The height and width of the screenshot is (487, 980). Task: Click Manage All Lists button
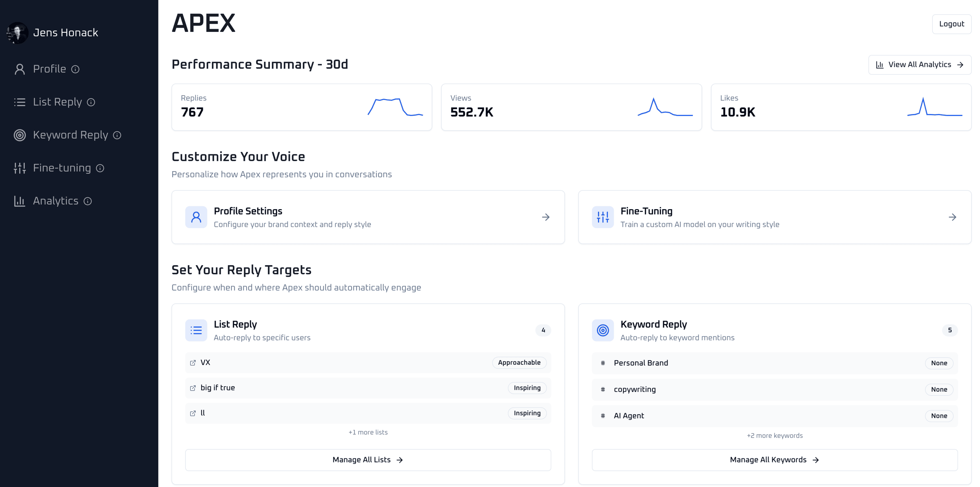(x=368, y=460)
